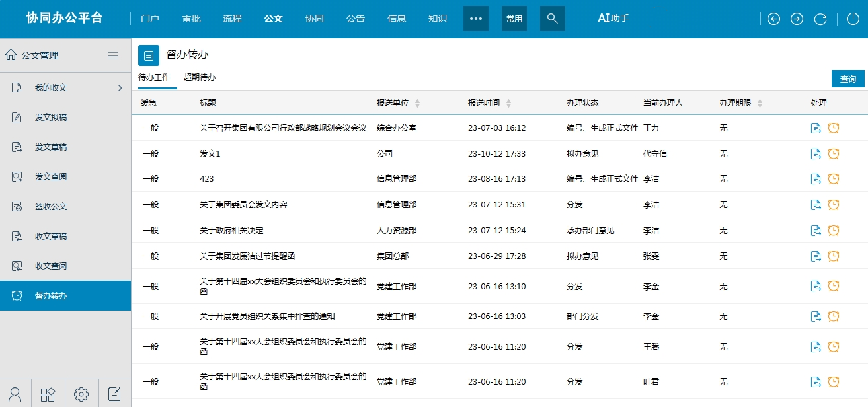Viewport: 868px width, 407px height.
Task: Click transfer document icon for 423 row
Action: (816, 179)
